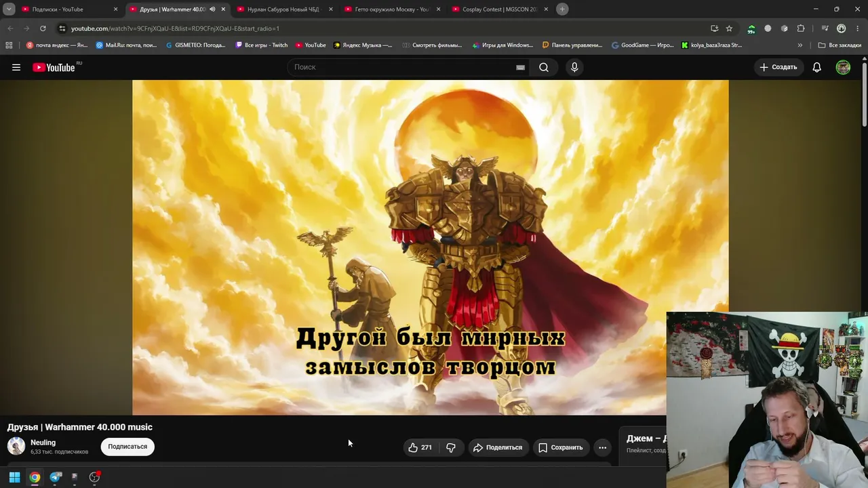Open the Смотреть фильмы bookmark
Viewport: 868px width, 488px height.
click(432, 45)
